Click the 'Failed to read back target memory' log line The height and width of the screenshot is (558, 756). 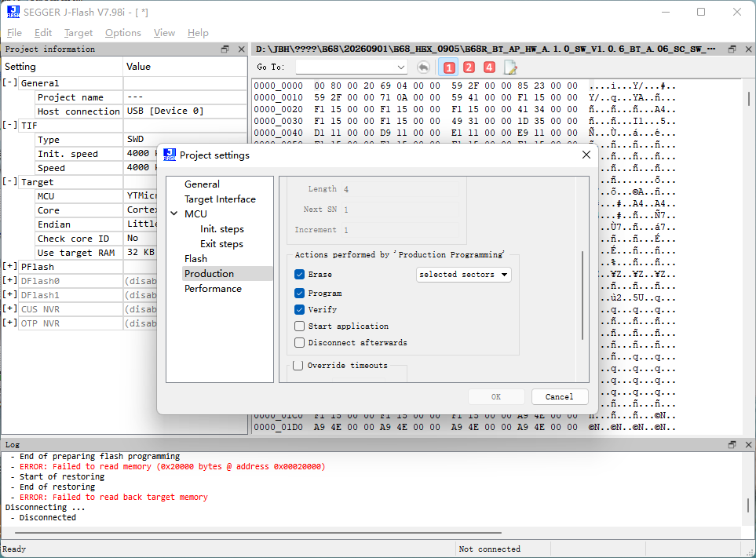pos(114,497)
